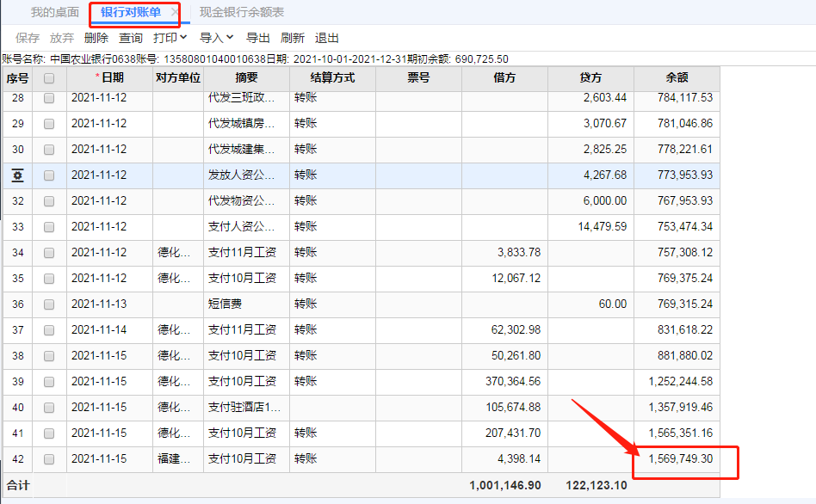Select the 银行对账单 tab
The width and height of the screenshot is (816, 504).
[131, 12]
